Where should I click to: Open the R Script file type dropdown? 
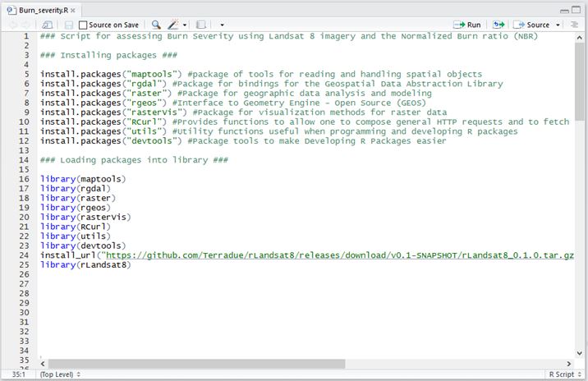pyautogui.click(x=563, y=374)
